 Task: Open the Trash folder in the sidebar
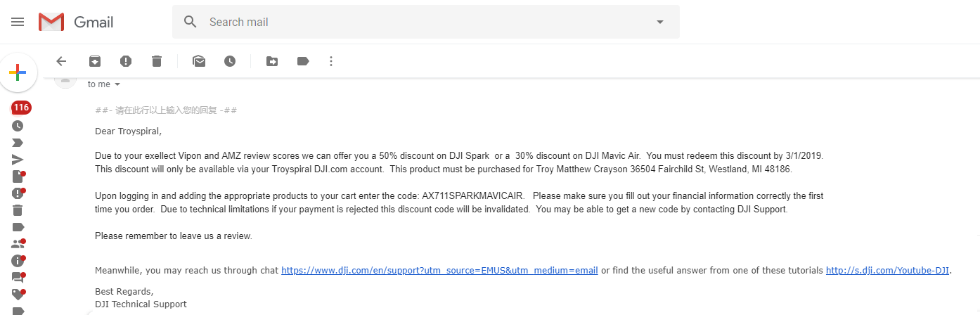[18, 210]
